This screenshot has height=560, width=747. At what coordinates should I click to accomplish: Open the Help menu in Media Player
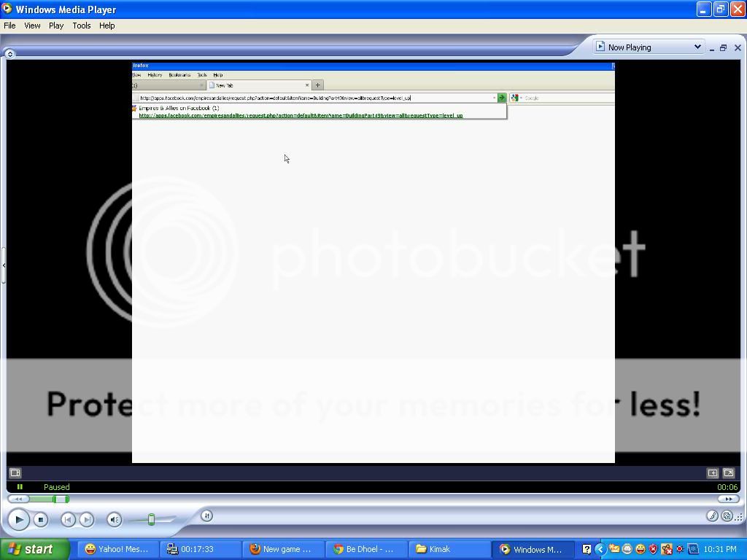[107, 26]
